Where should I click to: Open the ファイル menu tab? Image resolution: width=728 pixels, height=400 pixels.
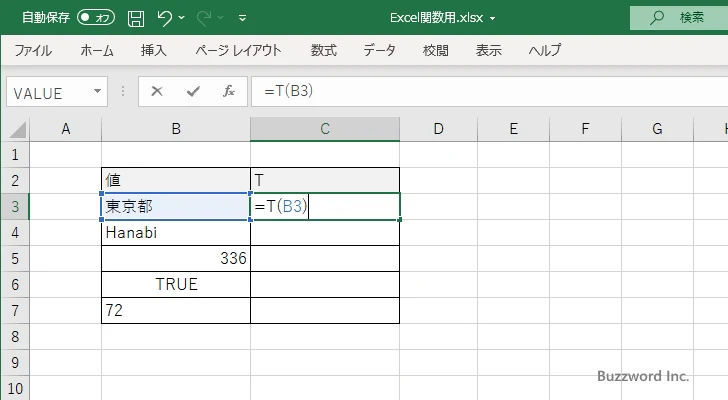point(33,50)
